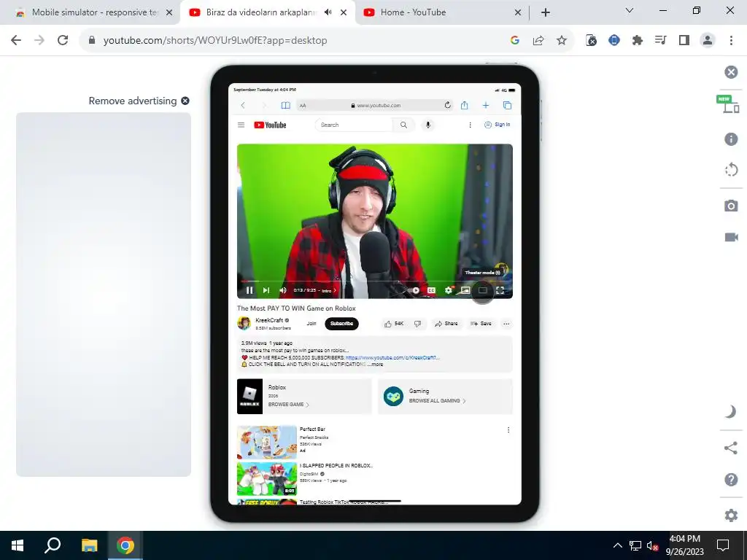Click the Join membership button
Image resolution: width=747 pixels, height=560 pixels.
point(311,323)
